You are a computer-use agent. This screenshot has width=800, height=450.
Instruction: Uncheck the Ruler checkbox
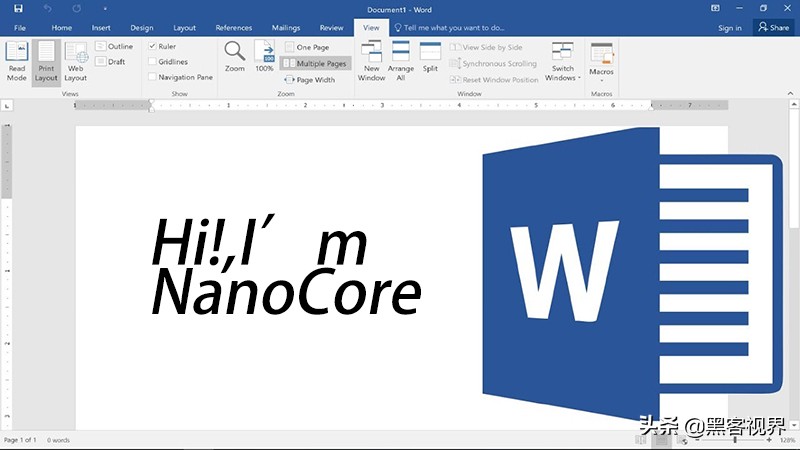153,46
